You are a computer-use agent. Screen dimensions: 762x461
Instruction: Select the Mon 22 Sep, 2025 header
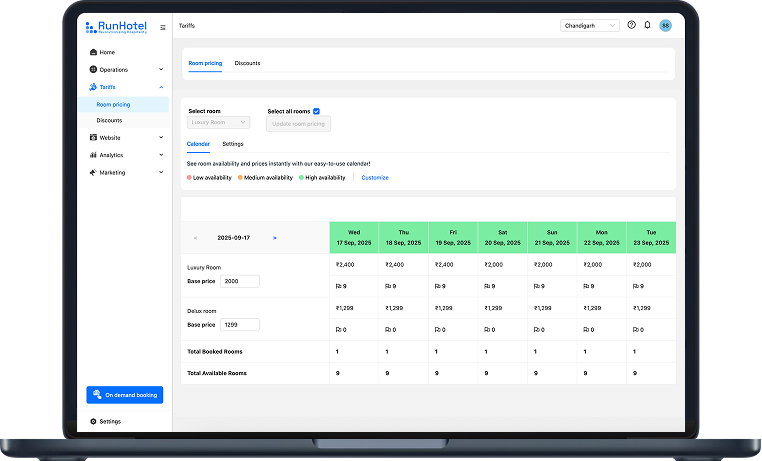[x=602, y=238]
